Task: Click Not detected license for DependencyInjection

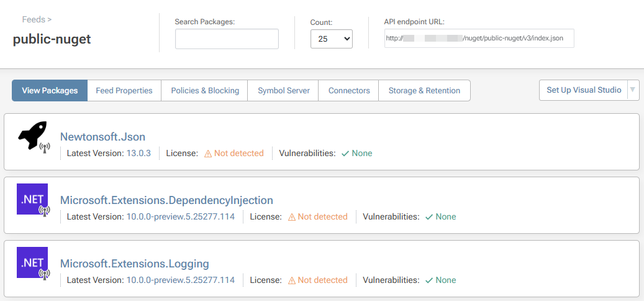Action: click(322, 216)
